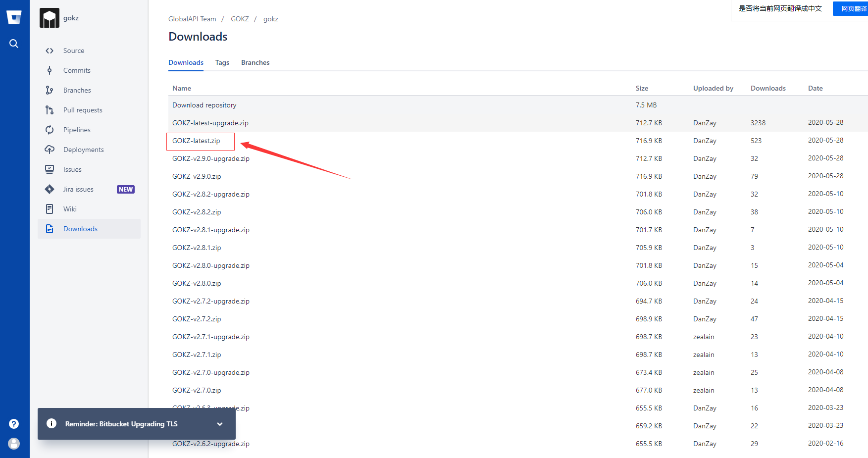Download GOKZ-v2.8.2.zip
Viewport: 868px width, 458px height.
click(x=197, y=212)
